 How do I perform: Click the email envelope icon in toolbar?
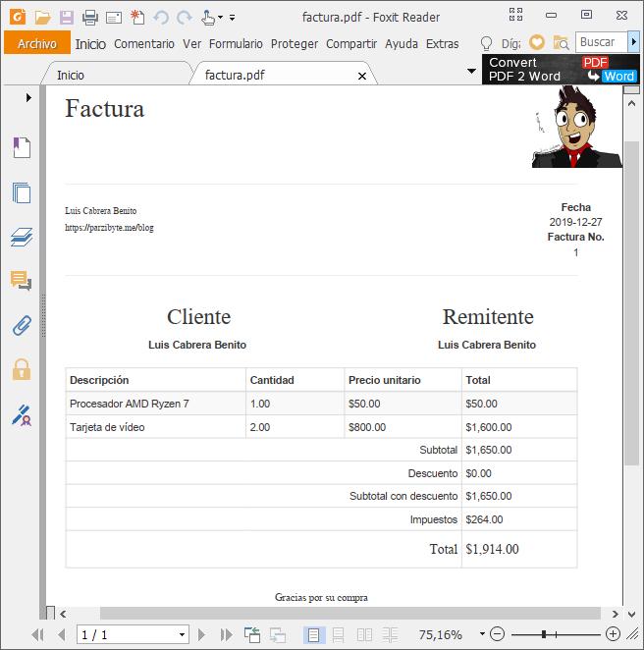tap(114, 18)
